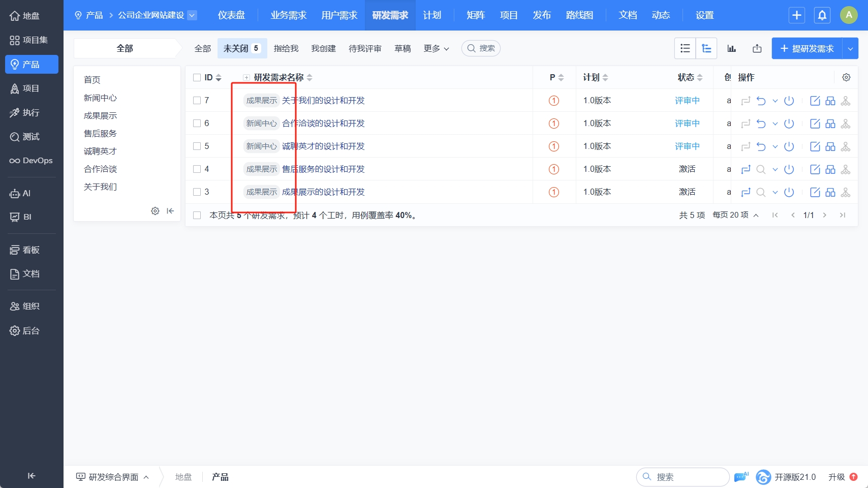Switch to tree grouped list view
The height and width of the screenshot is (488, 868).
(706, 48)
